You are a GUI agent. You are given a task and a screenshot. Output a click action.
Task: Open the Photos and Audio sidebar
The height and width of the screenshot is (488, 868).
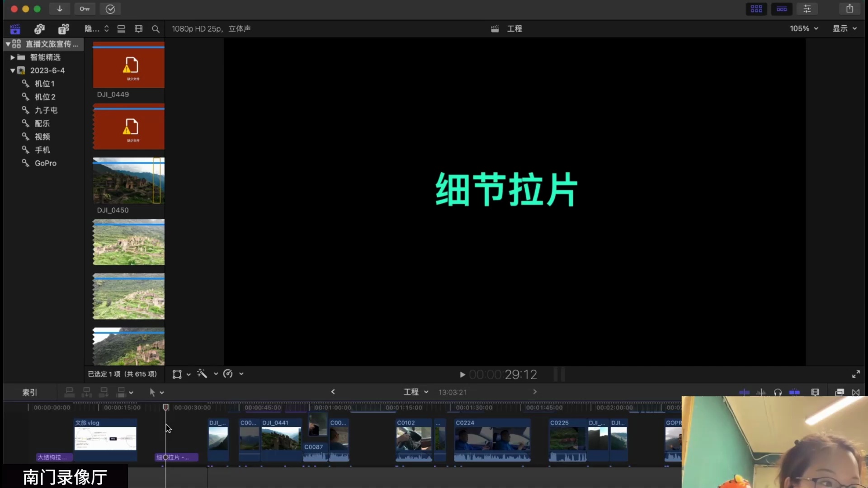pyautogui.click(x=39, y=29)
